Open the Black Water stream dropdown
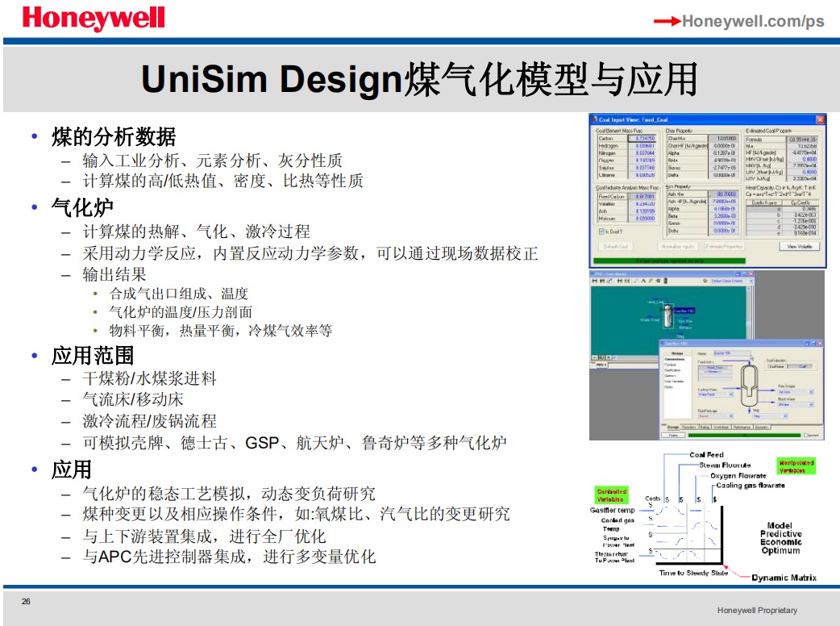This screenshot has width=840, height=626. [810, 405]
